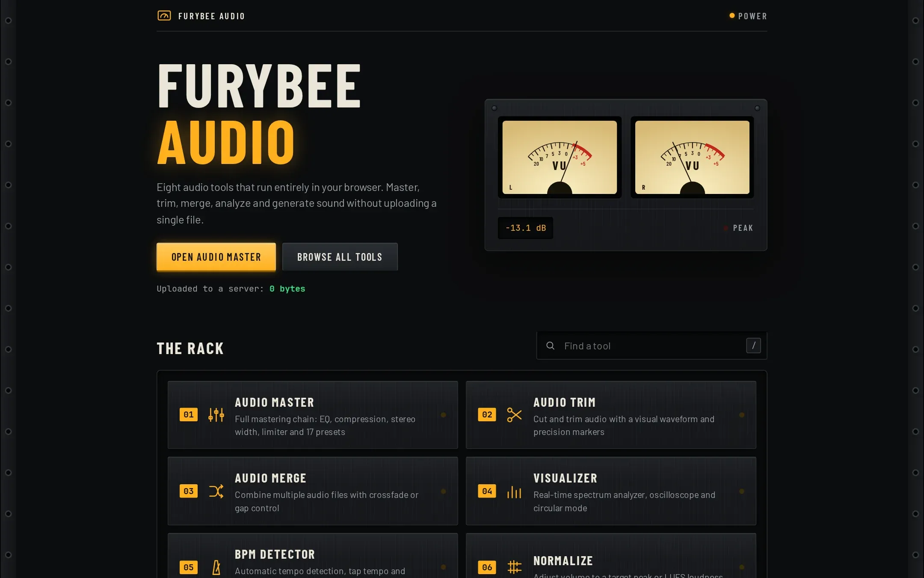The height and width of the screenshot is (578, 924).
Task: Focus the Find a tool search field
Action: pos(652,346)
